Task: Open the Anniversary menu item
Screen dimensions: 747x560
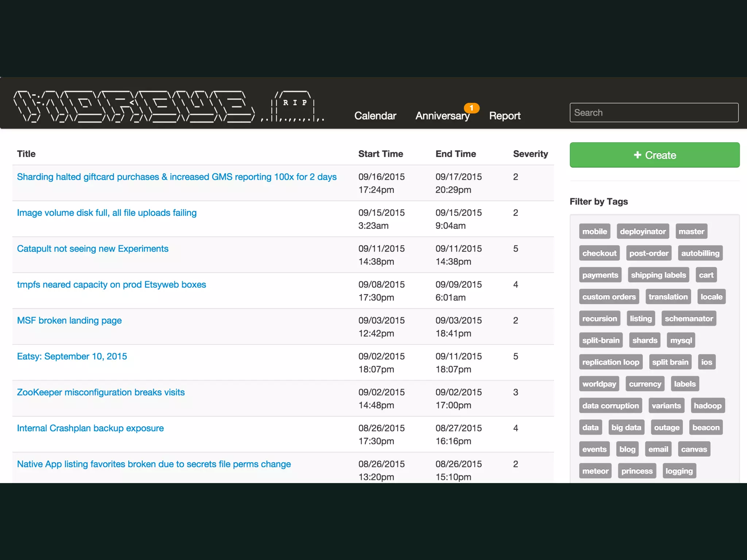Action: [x=442, y=116]
